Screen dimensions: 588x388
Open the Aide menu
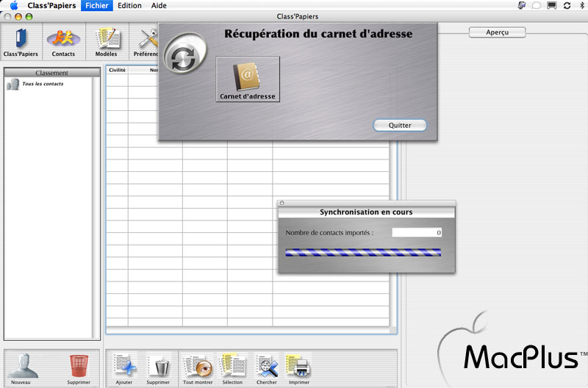(x=159, y=5)
